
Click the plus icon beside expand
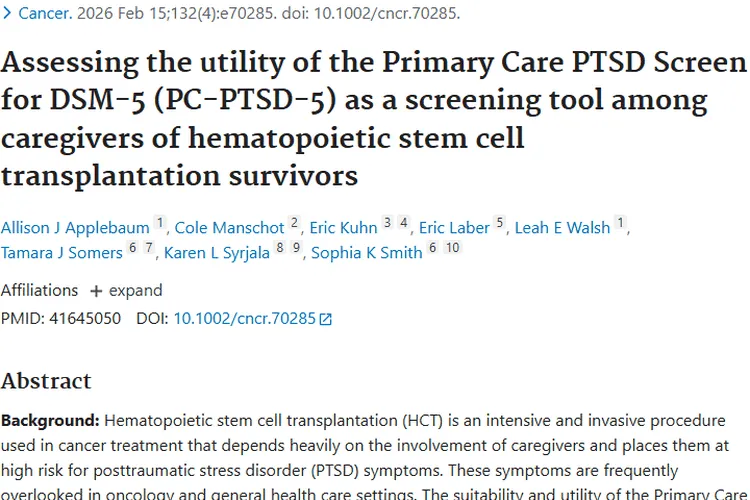pos(96,291)
